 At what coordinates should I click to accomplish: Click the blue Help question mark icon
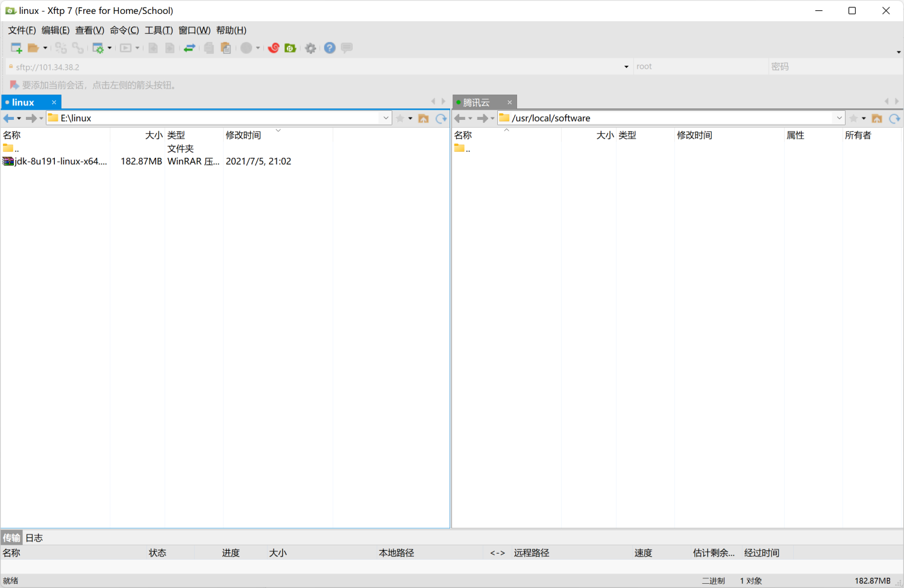[330, 48]
